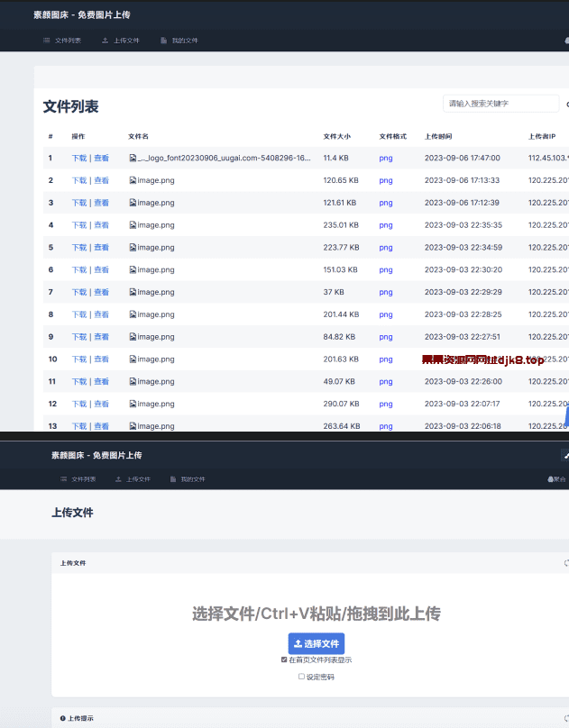Click image file icon in row 10
Viewport: 569px width, 728px height.
click(133, 359)
